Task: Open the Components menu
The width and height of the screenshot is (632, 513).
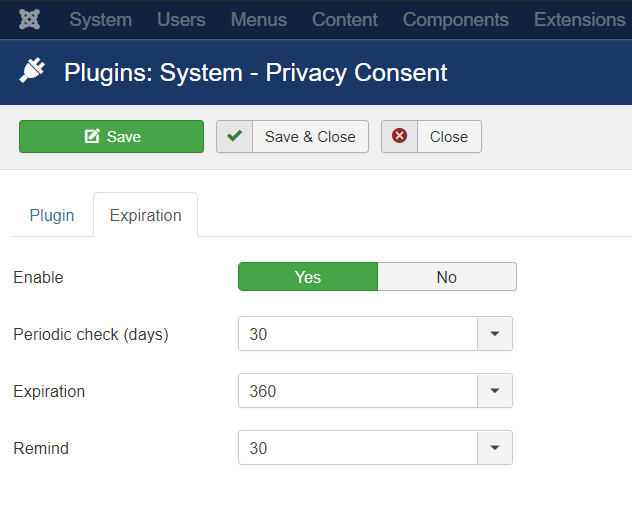Action: pyautogui.click(x=456, y=20)
